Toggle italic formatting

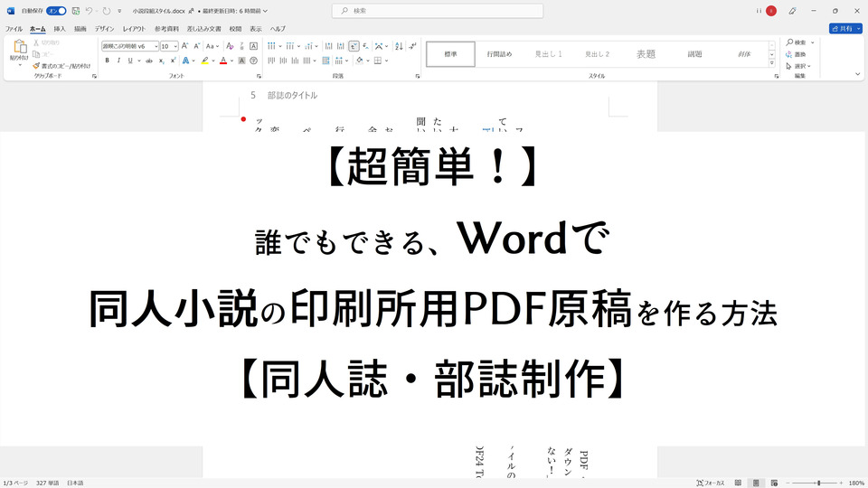tap(118, 61)
